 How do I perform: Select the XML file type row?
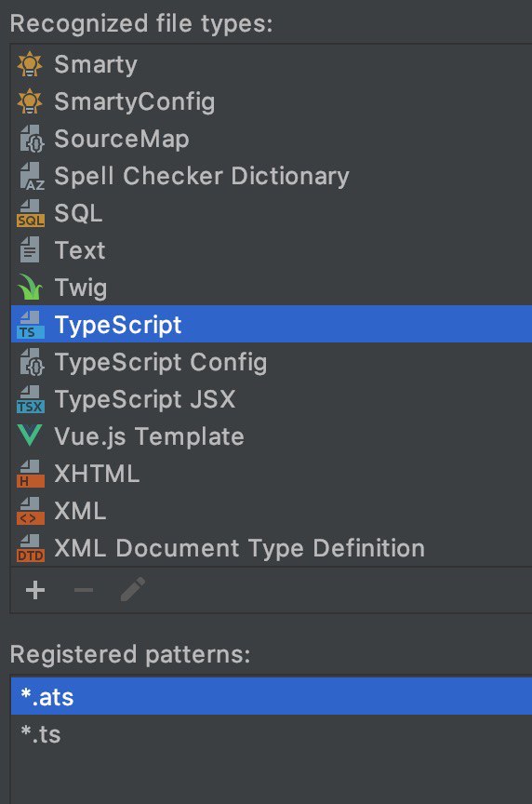pyautogui.click(x=272, y=511)
